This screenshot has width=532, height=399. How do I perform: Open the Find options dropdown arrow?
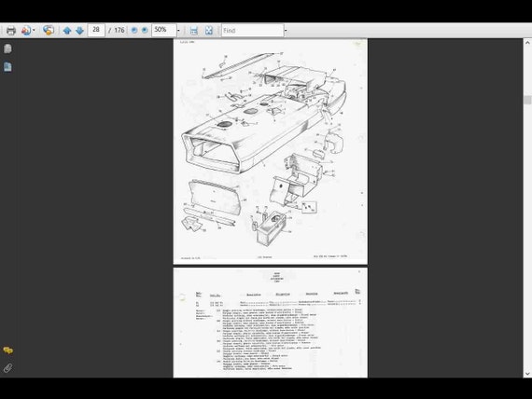286,31
